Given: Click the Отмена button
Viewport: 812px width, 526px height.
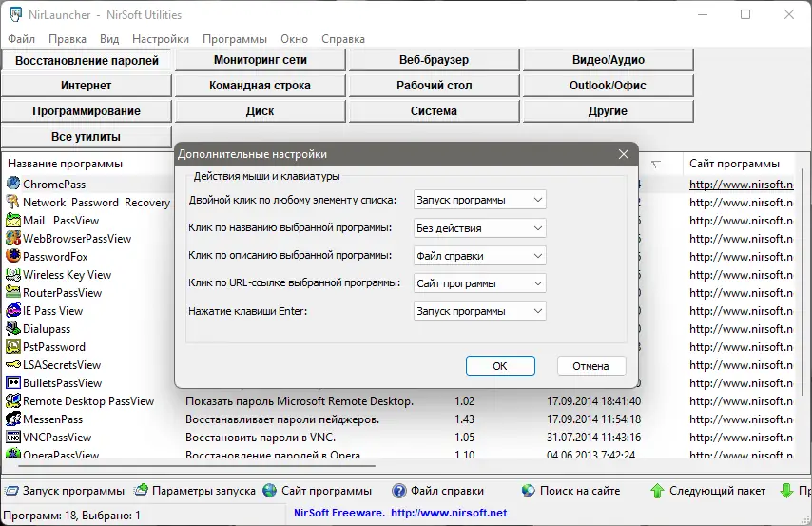Looking at the screenshot, I should (590, 366).
